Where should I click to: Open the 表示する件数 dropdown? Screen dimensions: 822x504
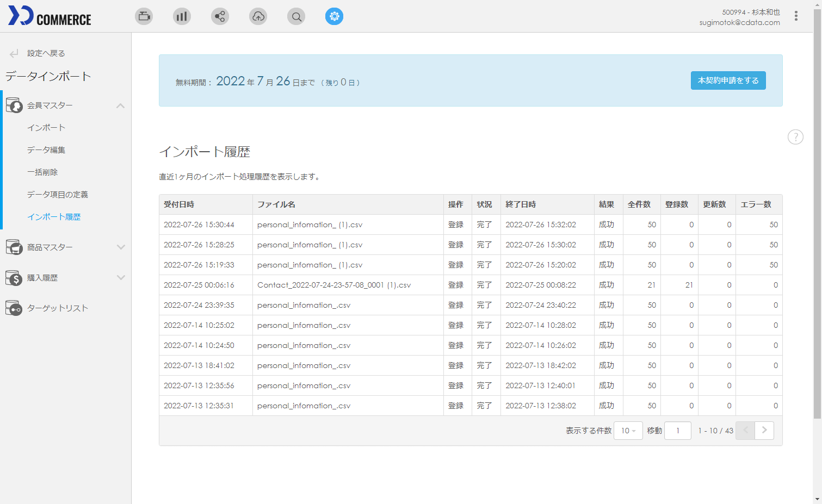click(x=628, y=431)
